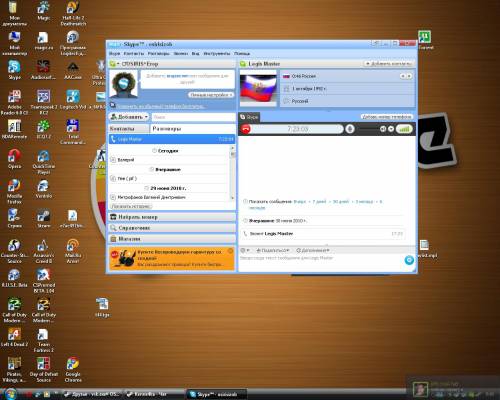This screenshot has height=400, width=500.
Task: Open Steam desktop shortcut
Action: (x=43, y=219)
